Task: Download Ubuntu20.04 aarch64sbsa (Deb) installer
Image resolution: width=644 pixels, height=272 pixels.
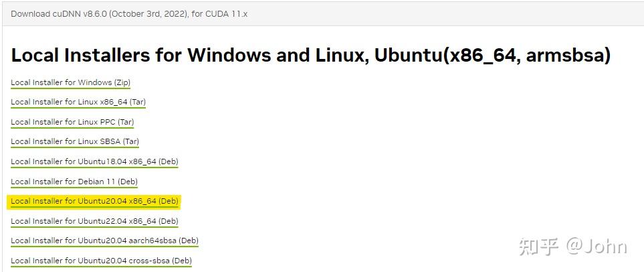Action: pos(104,241)
